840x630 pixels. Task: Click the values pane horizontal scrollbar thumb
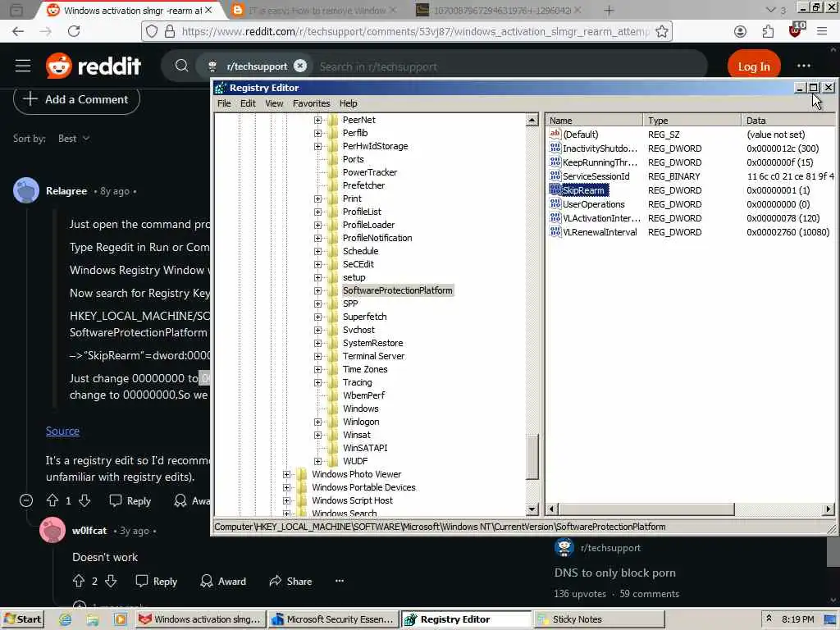tap(646, 509)
